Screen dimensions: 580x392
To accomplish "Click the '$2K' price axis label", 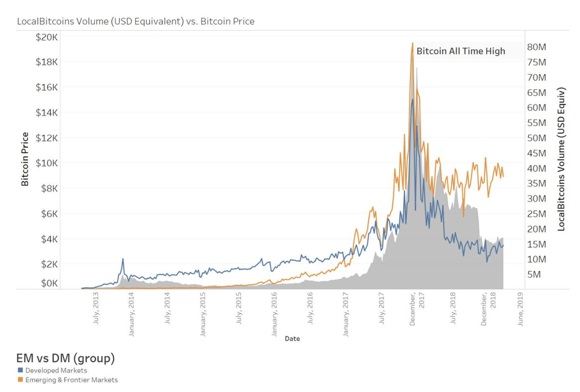I will click(49, 264).
